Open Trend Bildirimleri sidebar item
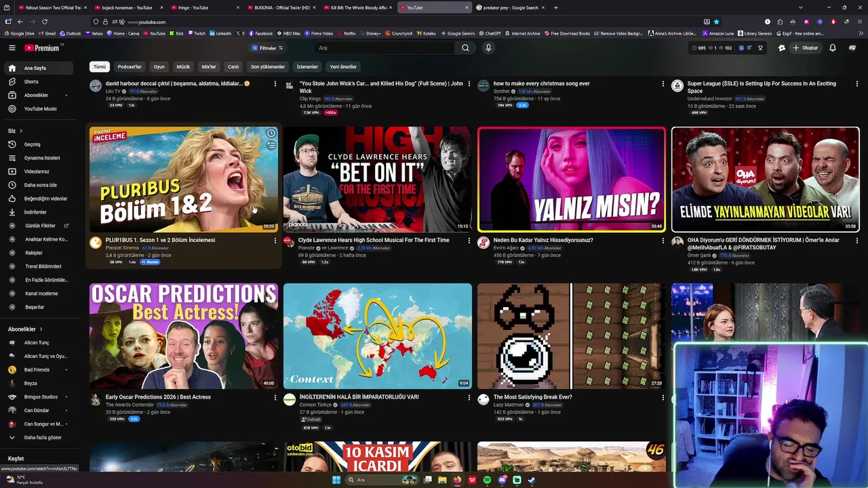The width and height of the screenshot is (868, 488). click(37, 266)
